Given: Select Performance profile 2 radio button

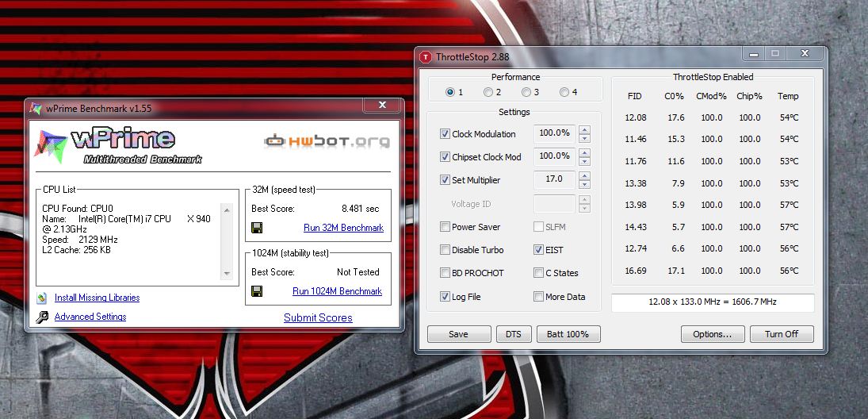Looking at the screenshot, I should [x=488, y=92].
